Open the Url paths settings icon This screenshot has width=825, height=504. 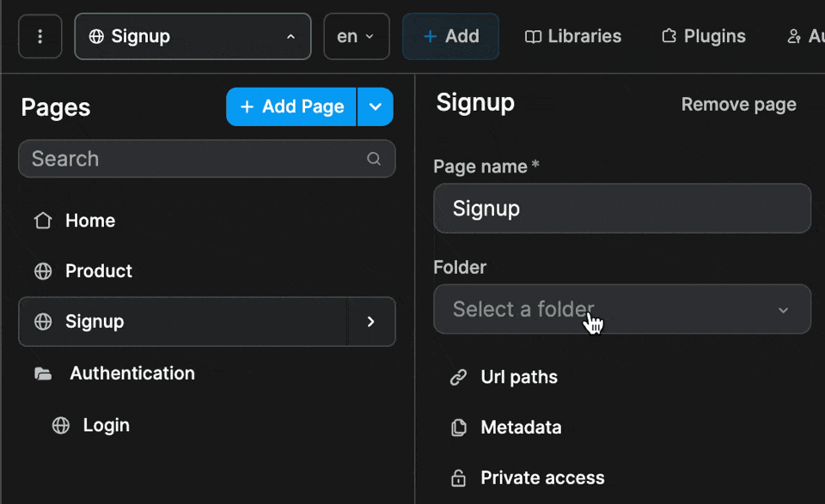click(x=457, y=377)
